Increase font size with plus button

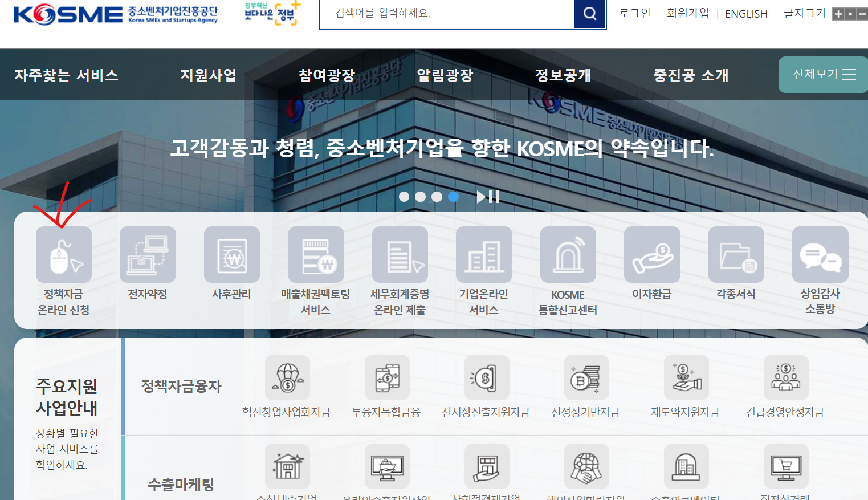838,14
